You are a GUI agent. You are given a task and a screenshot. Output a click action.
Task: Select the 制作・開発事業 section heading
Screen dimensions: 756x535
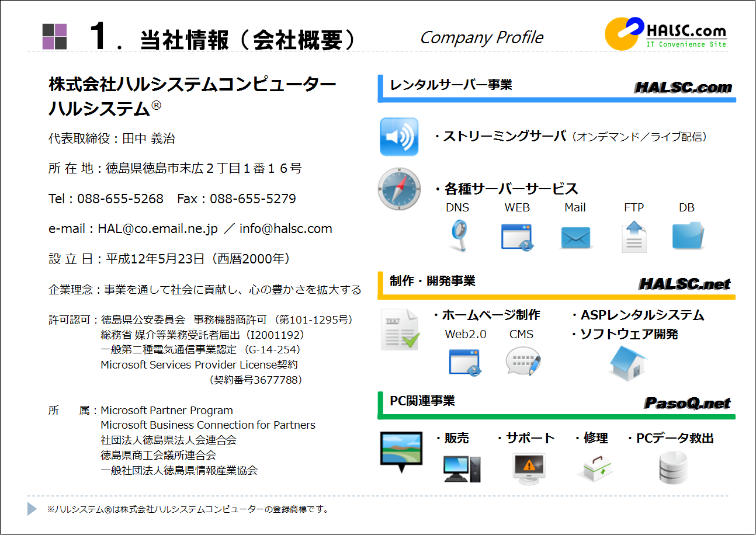tap(432, 281)
